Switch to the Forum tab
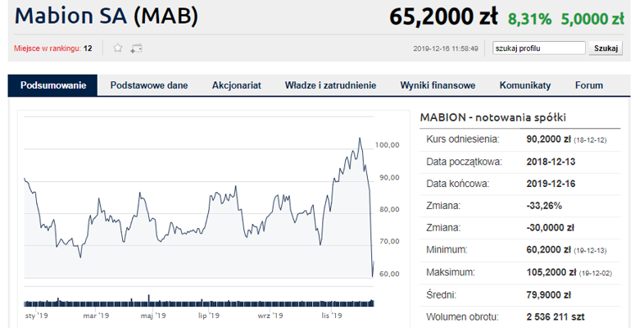 click(x=589, y=85)
